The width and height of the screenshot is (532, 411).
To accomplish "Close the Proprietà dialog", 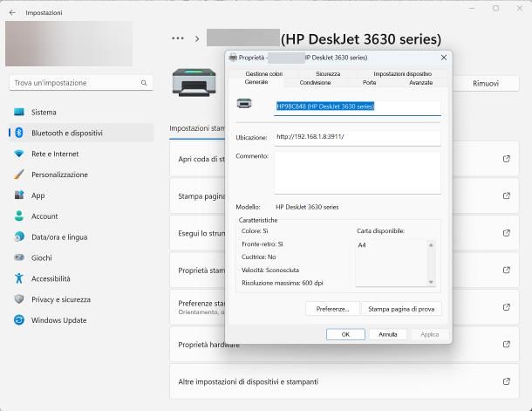I will tap(443, 58).
